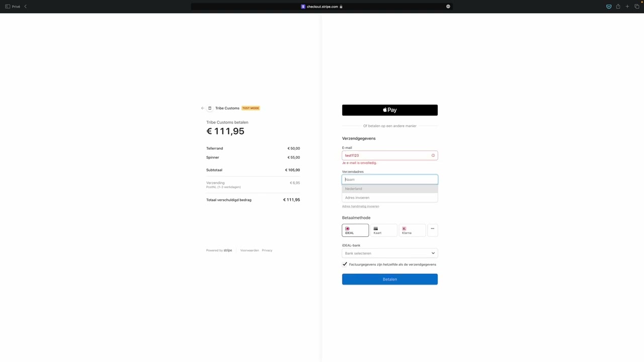
Task: Click the Safari share icon
Action: point(618,7)
